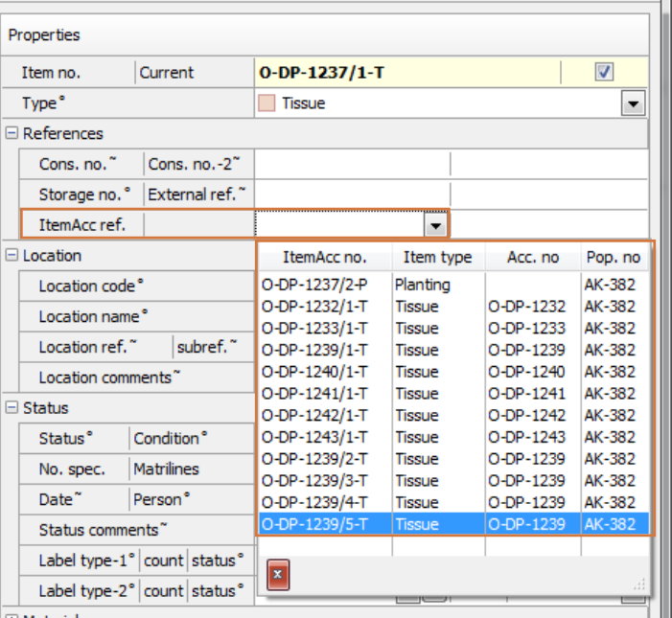Image resolution: width=672 pixels, height=618 pixels.
Task: Toggle the Item no. checkbox
Action: click(x=604, y=72)
